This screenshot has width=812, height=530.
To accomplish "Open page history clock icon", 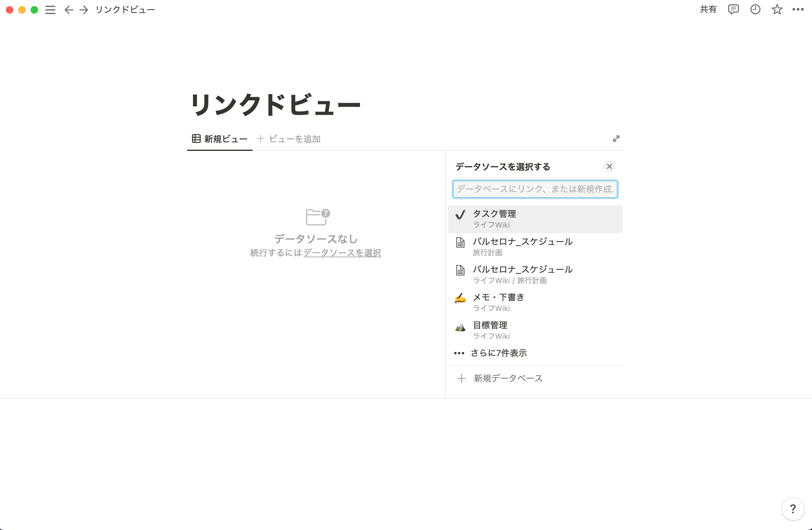I will [755, 10].
